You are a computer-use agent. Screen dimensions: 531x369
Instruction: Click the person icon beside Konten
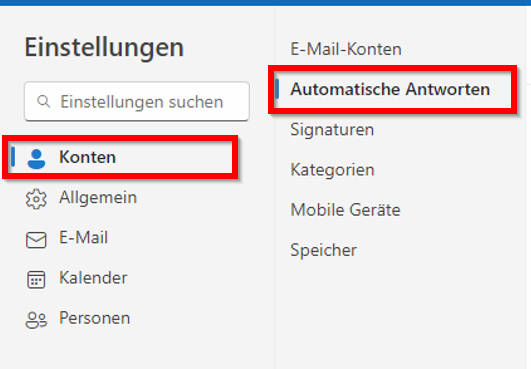coord(36,159)
